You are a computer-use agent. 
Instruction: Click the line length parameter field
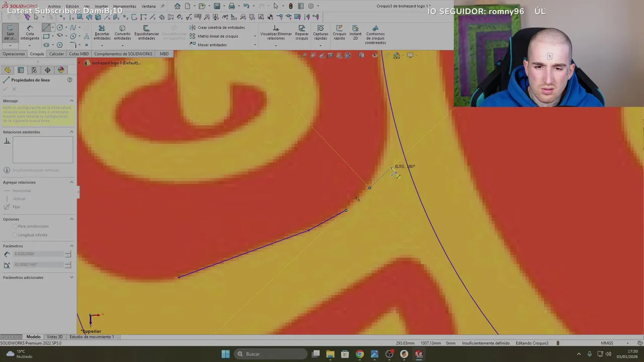tap(39, 254)
